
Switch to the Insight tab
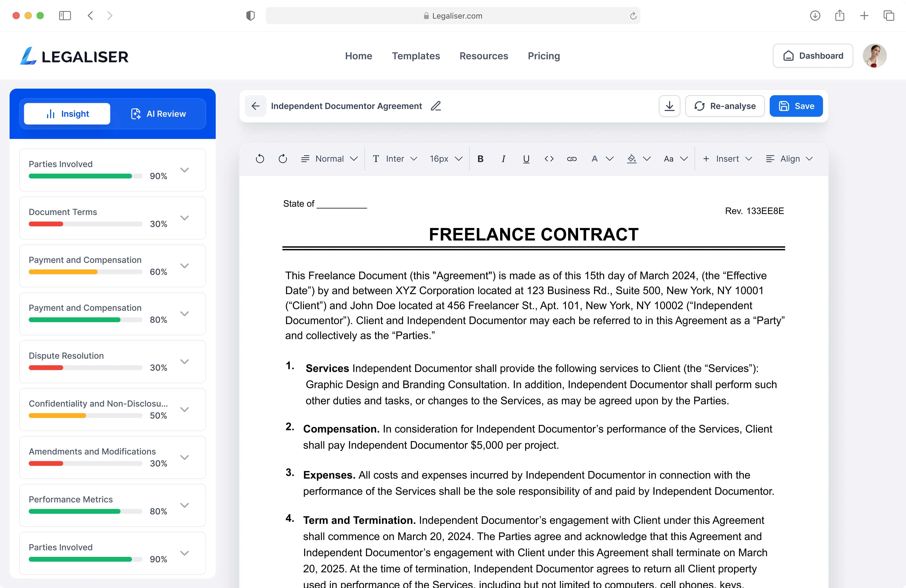tap(67, 114)
